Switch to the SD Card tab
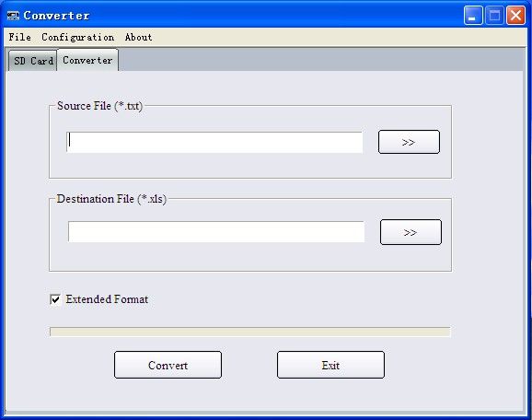 33,61
